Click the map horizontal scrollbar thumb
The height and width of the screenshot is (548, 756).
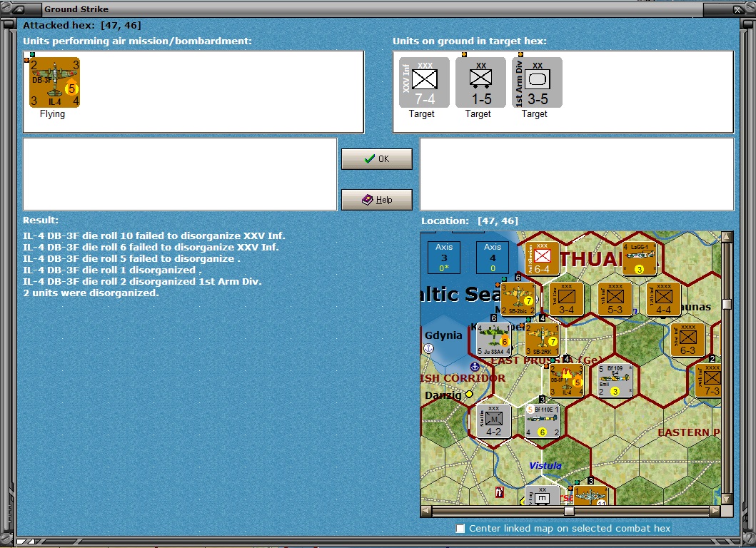[x=569, y=511]
